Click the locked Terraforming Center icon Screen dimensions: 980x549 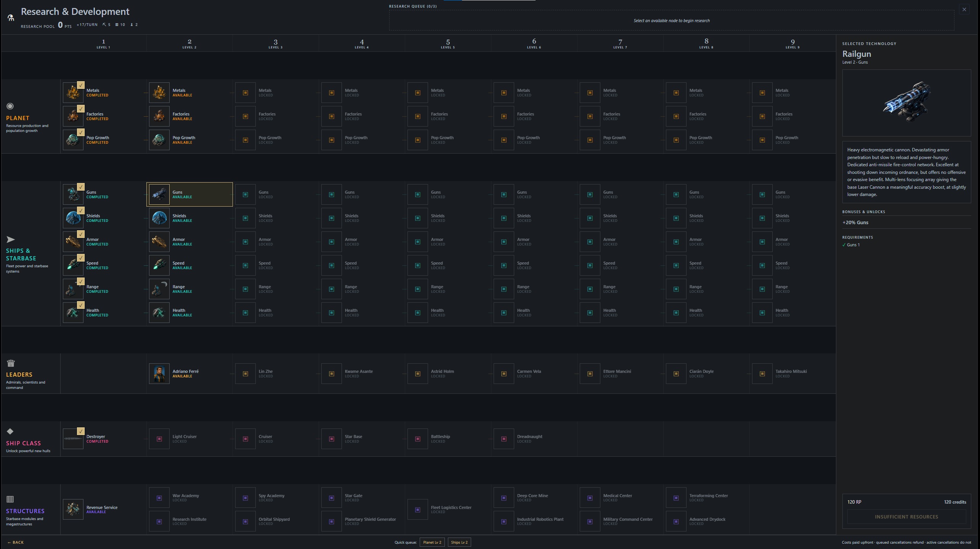(676, 498)
